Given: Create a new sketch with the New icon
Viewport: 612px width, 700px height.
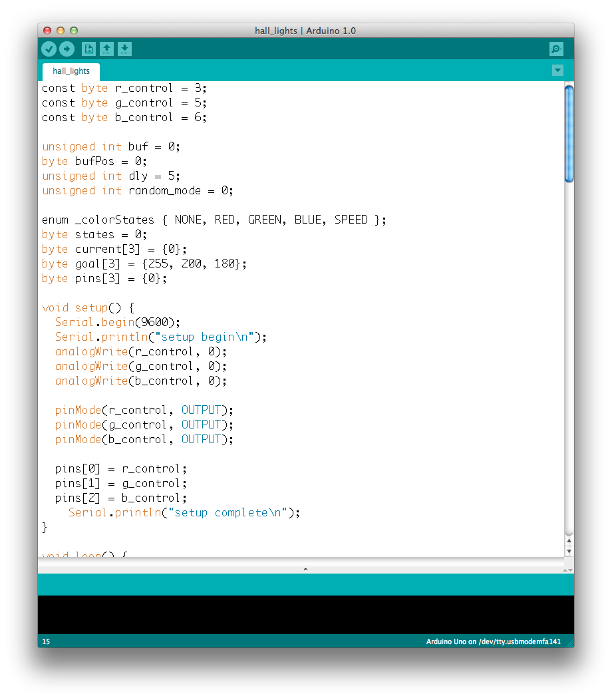Looking at the screenshot, I should 89,49.
